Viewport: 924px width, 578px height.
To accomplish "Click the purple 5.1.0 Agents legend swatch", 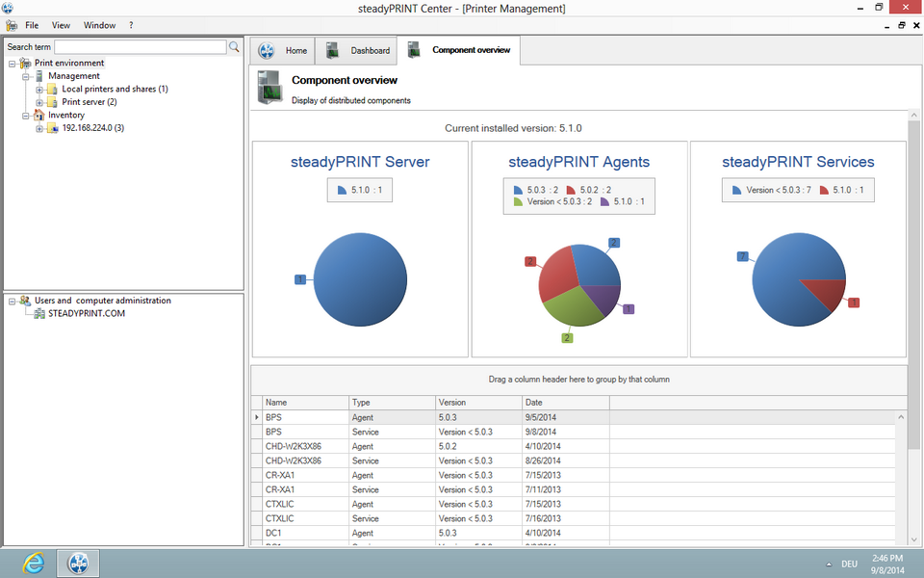I will click(x=604, y=201).
